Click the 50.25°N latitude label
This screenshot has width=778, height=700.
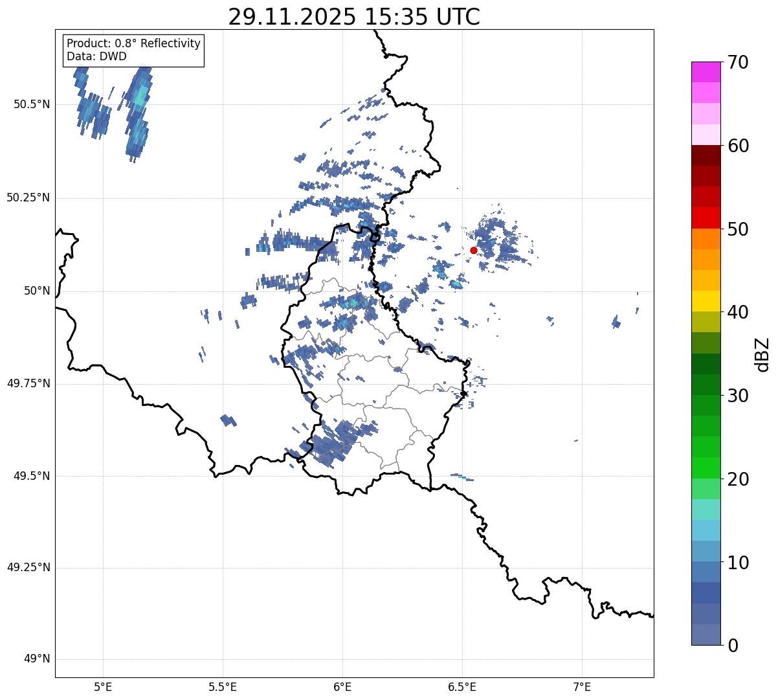pyautogui.click(x=28, y=198)
